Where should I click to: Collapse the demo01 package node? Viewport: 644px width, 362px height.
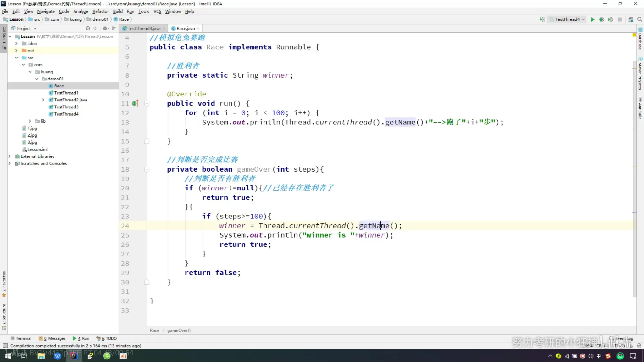click(37, 79)
